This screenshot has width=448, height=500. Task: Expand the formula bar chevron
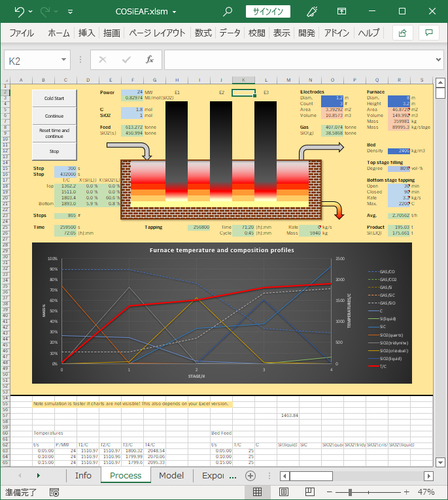click(x=438, y=59)
